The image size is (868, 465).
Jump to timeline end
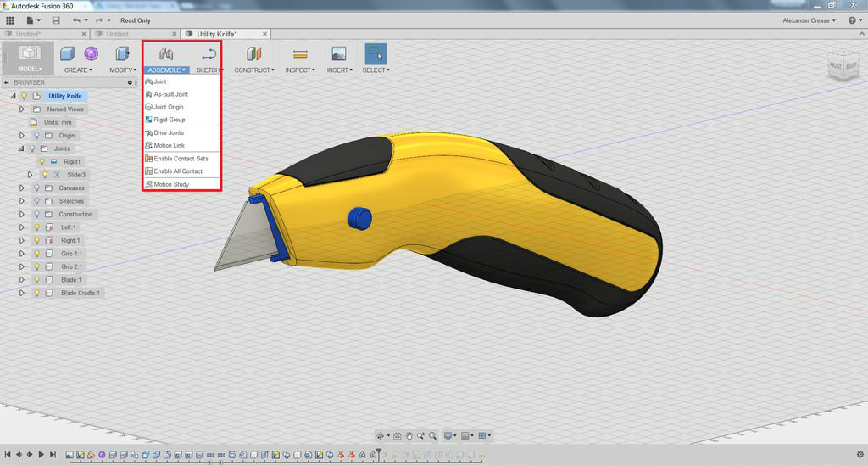coord(53,455)
